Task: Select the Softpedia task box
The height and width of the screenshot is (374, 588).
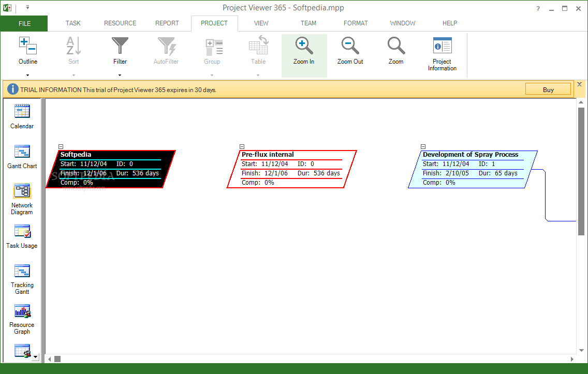Action: click(x=111, y=169)
